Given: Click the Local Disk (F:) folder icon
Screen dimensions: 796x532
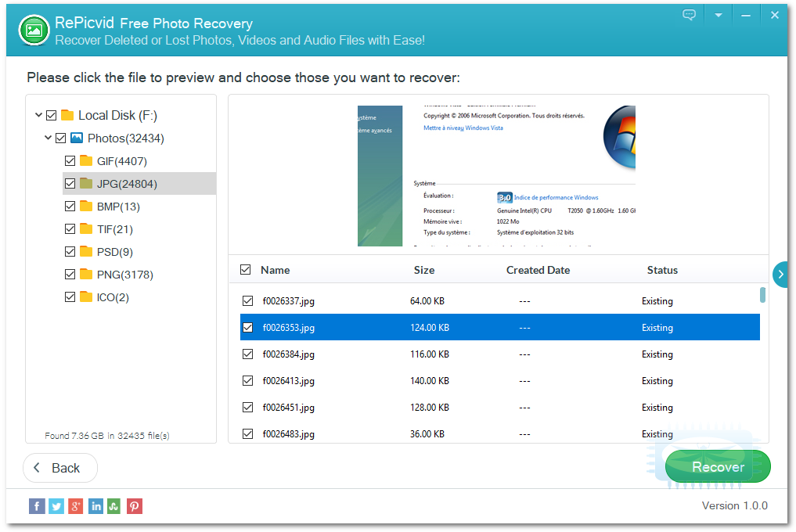Looking at the screenshot, I should [67, 115].
